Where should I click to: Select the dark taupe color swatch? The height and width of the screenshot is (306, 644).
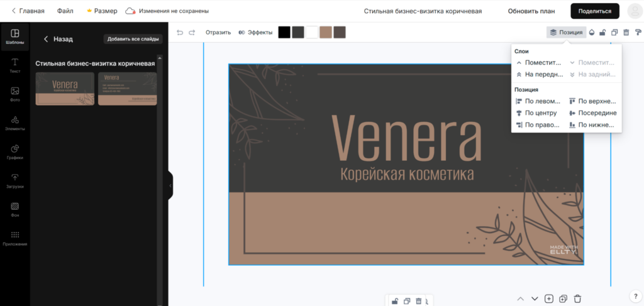340,33
